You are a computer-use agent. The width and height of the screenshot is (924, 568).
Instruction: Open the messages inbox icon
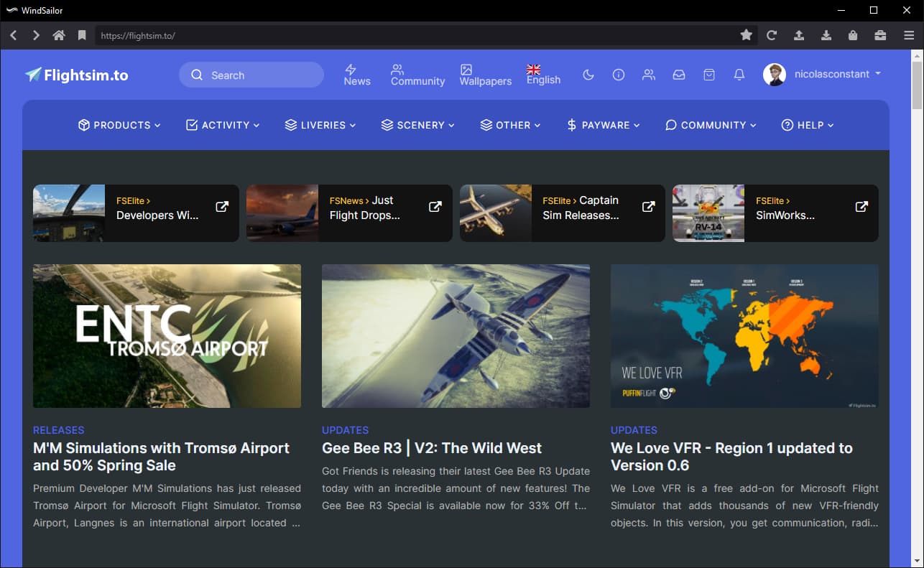679,75
